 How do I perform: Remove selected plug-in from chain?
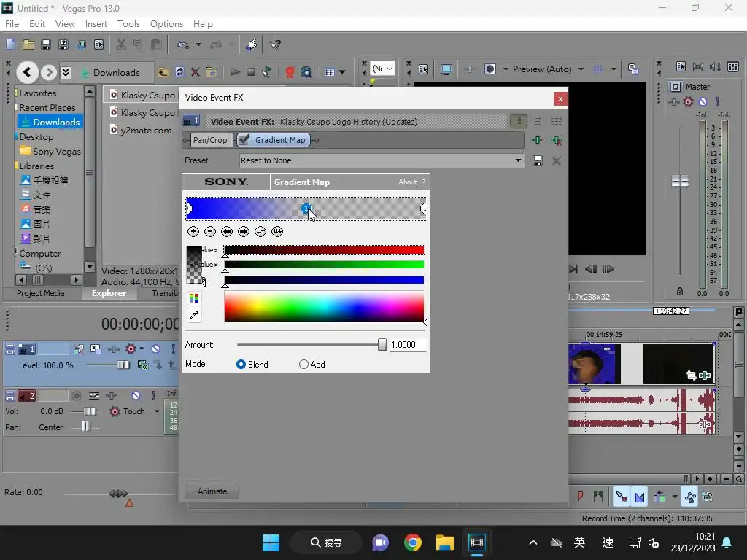coord(557,140)
